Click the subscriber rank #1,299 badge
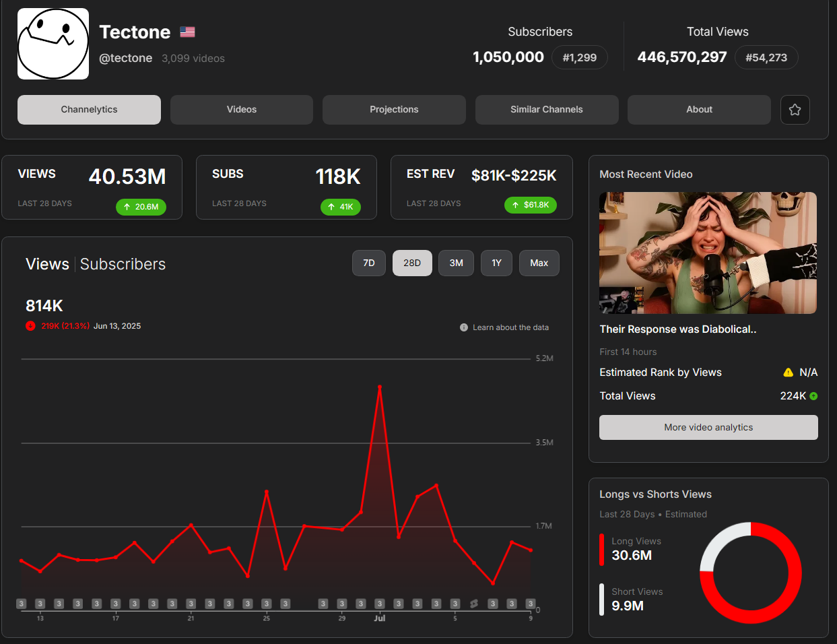Viewport: 837px width, 644px height. (580, 58)
